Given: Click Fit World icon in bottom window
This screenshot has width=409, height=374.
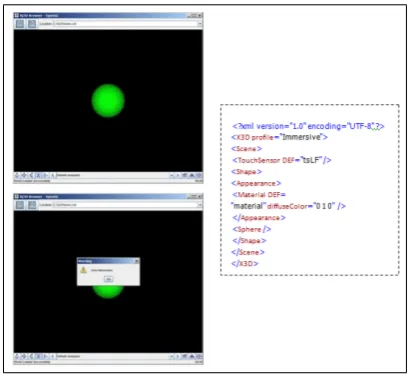Looking at the screenshot, I should [x=192, y=356].
